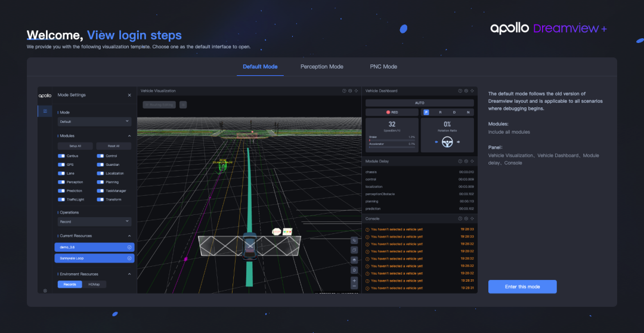Open the Vehicle Dashboard help icon

click(x=460, y=91)
